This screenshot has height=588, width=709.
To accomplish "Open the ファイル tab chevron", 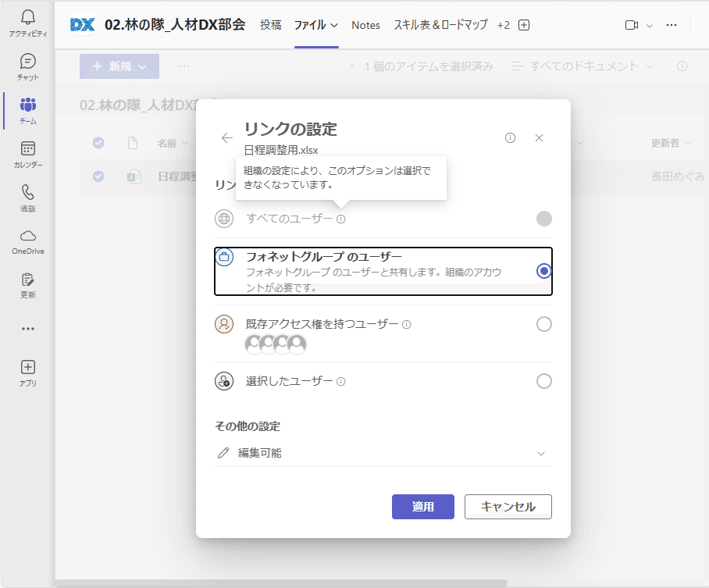I will point(334,25).
